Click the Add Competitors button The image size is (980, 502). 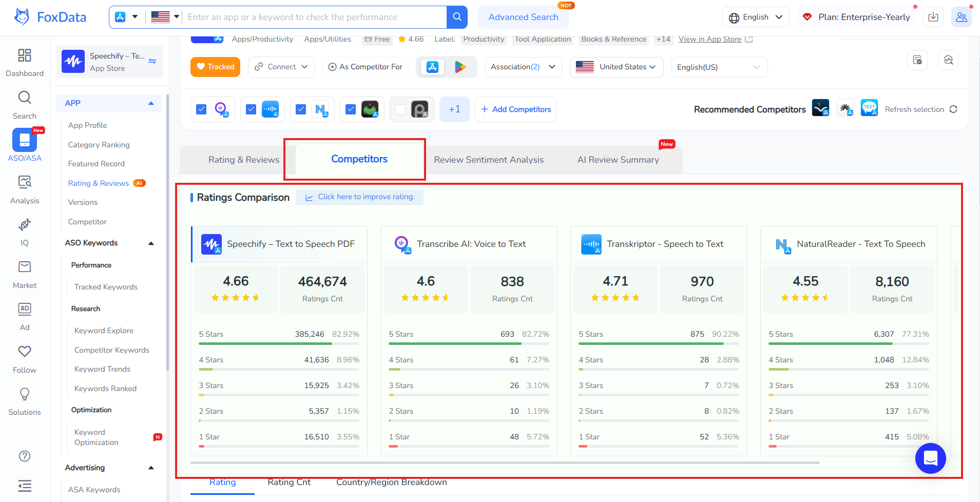(515, 109)
